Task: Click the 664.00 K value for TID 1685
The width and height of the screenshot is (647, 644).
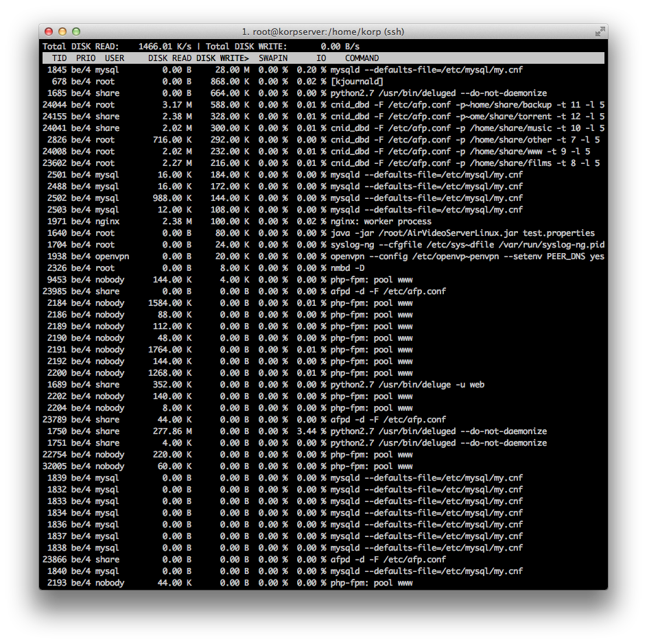Action: pyautogui.click(x=230, y=93)
